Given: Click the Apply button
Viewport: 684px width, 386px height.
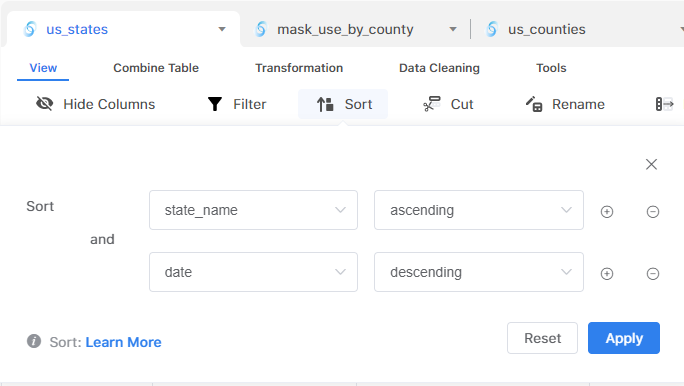Looking at the screenshot, I should coord(624,338).
